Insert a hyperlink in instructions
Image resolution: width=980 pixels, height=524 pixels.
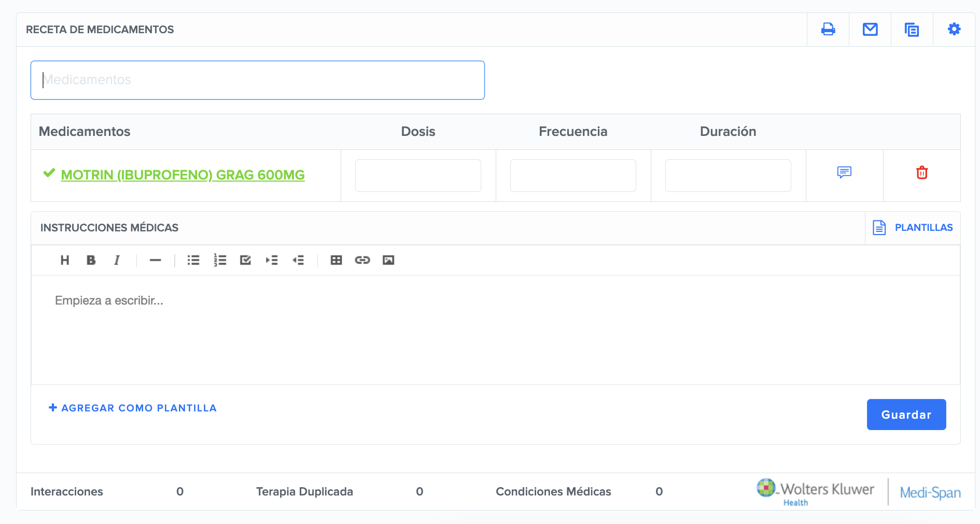click(x=363, y=260)
